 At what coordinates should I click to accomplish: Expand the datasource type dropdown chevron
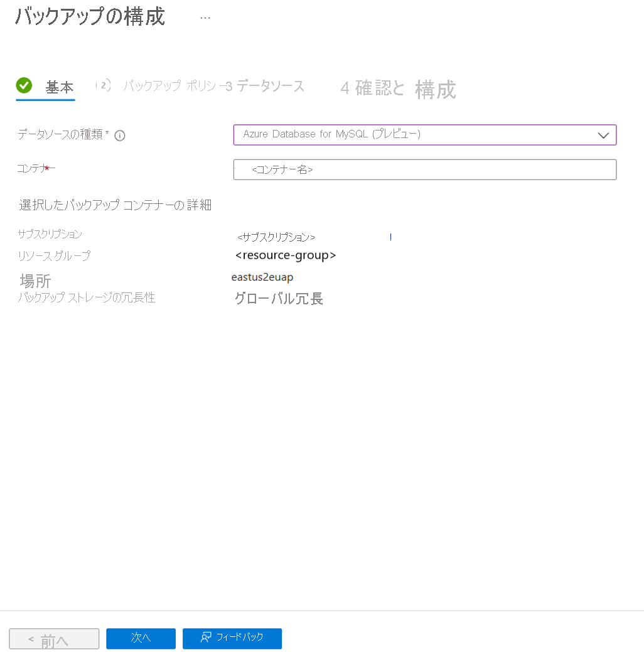tap(603, 135)
